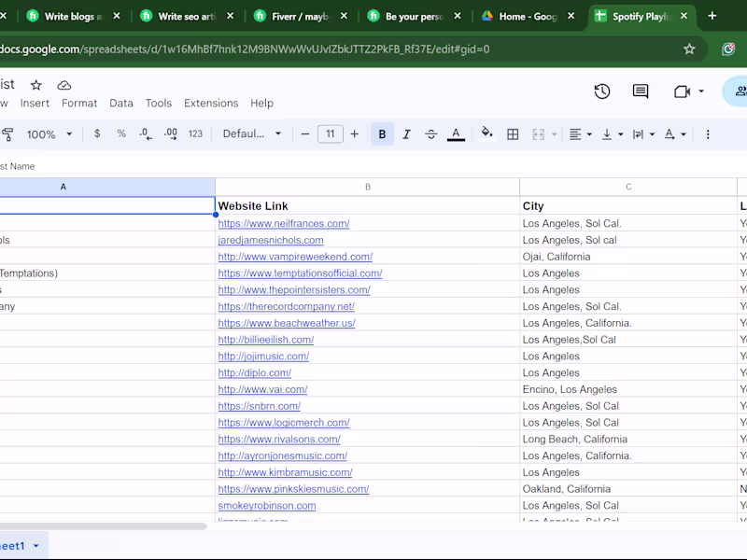Click the increase decimal places icon
The height and width of the screenshot is (560, 747).
(x=169, y=133)
